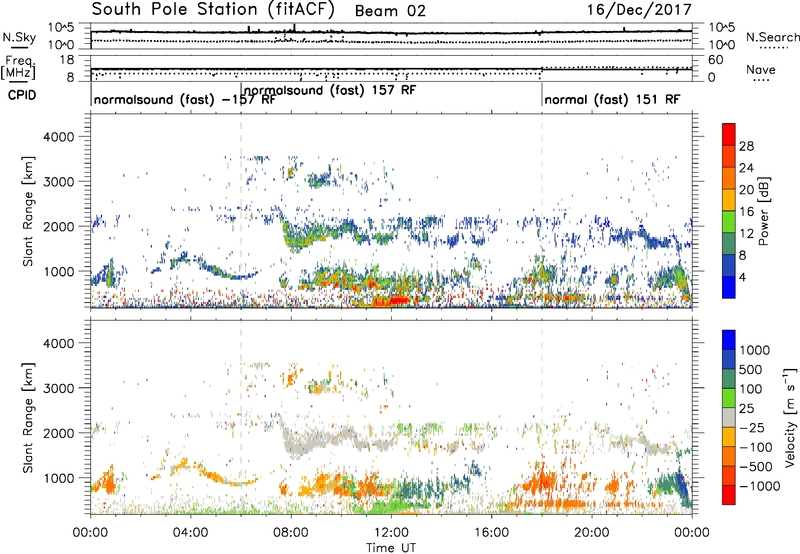Click '4000' range tick in power panel
Image resolution: width=800 pixels, height=554 pixels.
tap(59, 137)
